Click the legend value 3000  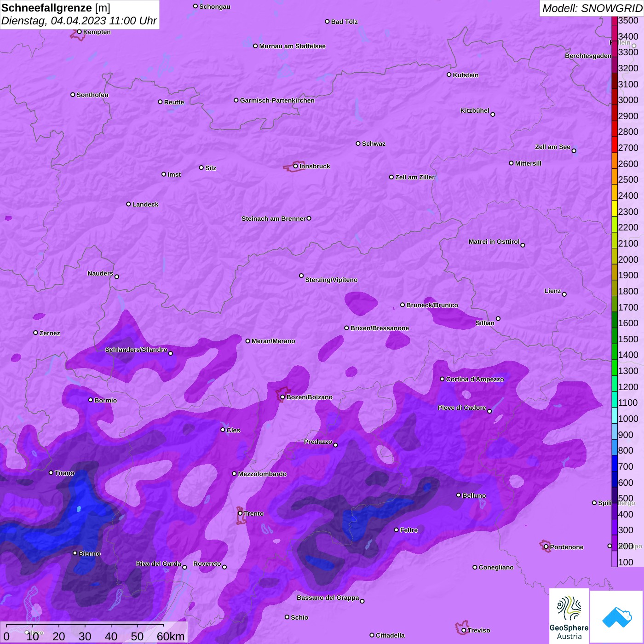pos(628,100)
